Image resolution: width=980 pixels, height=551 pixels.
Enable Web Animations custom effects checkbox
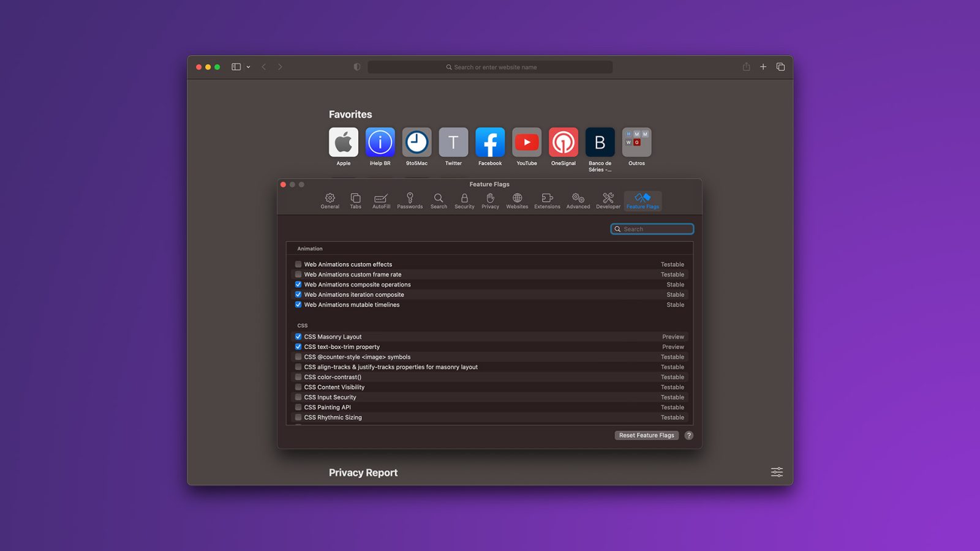pyautogui.click(x=298, y=264)
